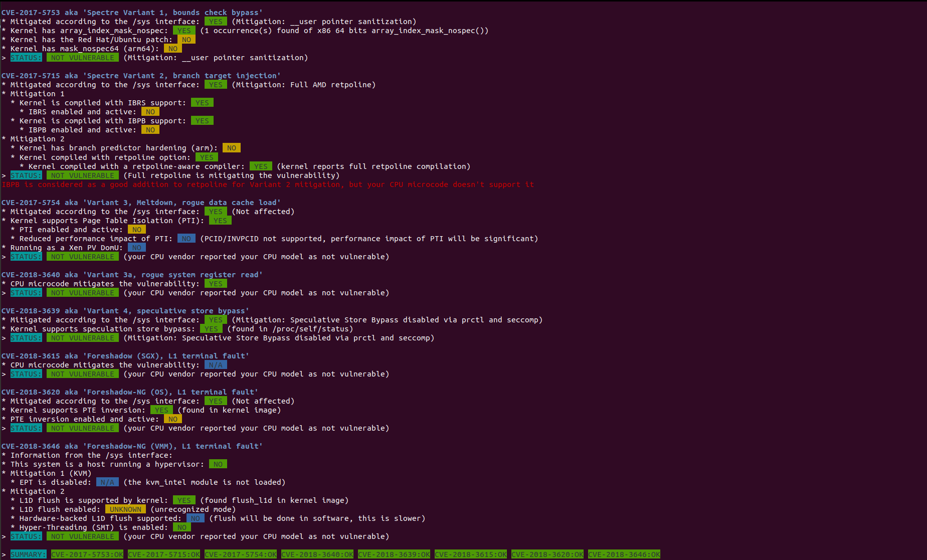Toggle the NO badge for Xen PV DomU
Image resolution: width=927 pixels, height=560 pixels.
coord(136,247)
